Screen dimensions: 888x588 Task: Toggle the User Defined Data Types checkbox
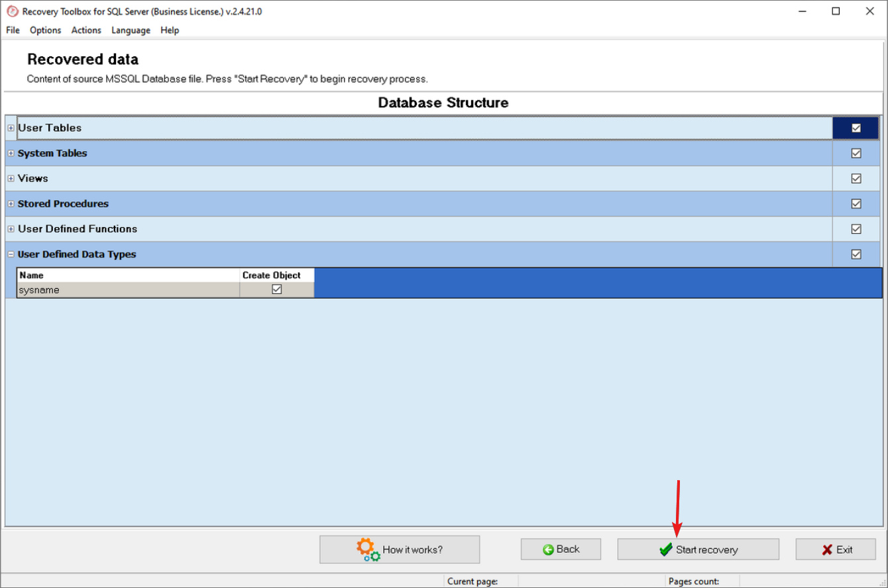[x=856, y=254]
